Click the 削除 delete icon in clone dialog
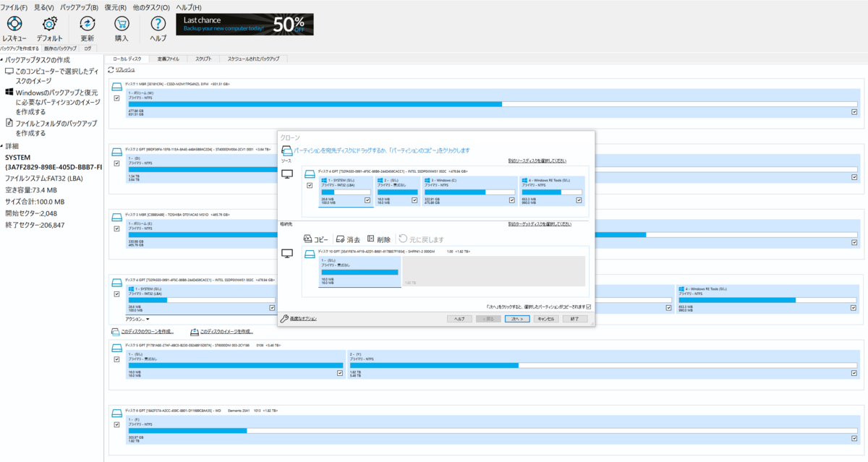868x462 pixels. click(371, 239)
